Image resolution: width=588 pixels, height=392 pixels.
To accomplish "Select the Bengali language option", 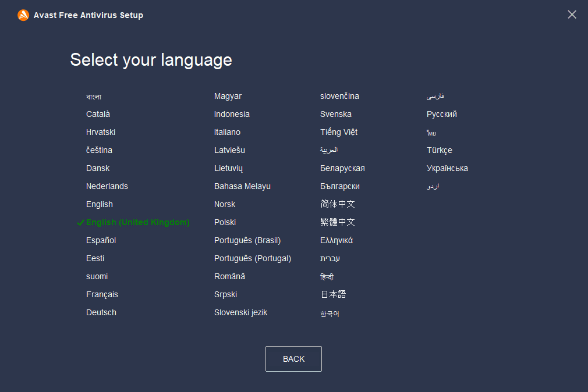I will coord(94,97).
